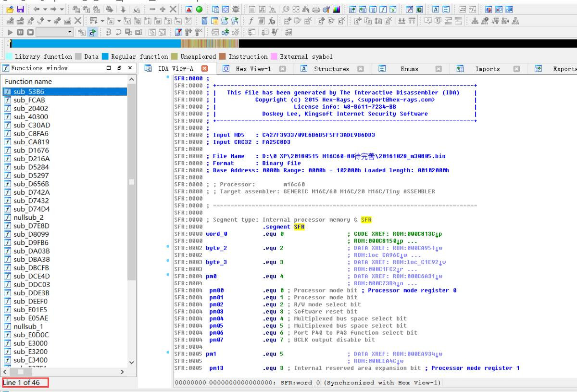The image size is (577, 392).
Task: Select sub_C30AD in the functions list
Action: pyautogui.click(x=32, y=125)
